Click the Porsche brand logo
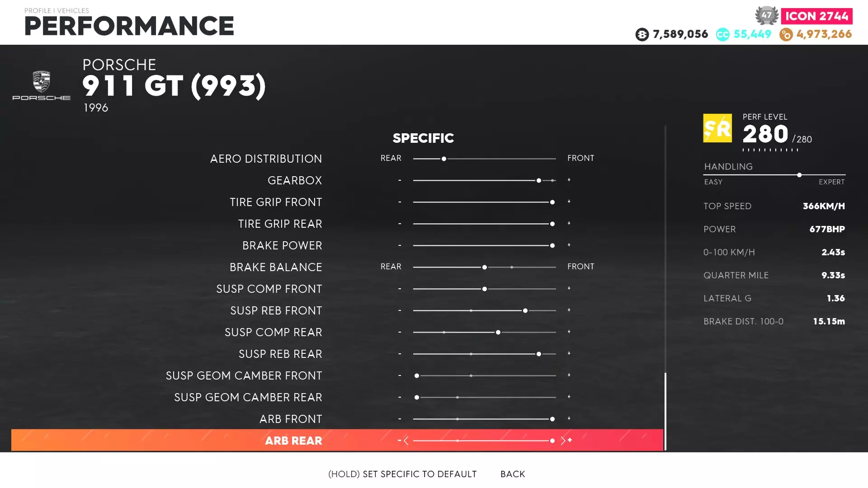The width and height of the screenshot is (868, 488). tap(41, 85)
